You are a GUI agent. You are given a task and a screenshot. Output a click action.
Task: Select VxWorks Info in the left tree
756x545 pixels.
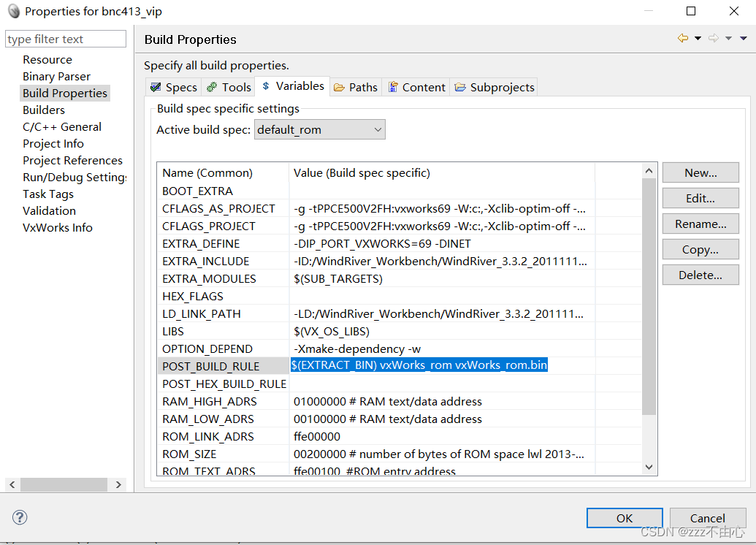pos(58,228)
